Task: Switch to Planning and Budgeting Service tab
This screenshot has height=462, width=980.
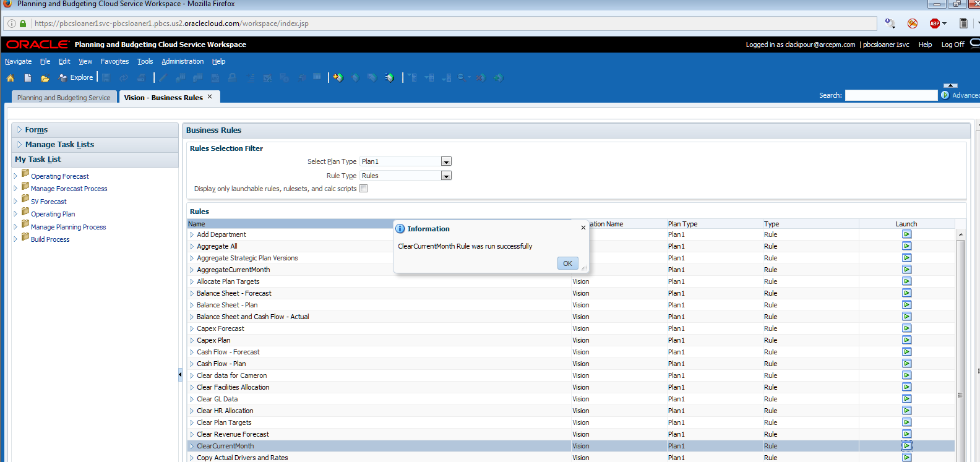Action: 64,97
